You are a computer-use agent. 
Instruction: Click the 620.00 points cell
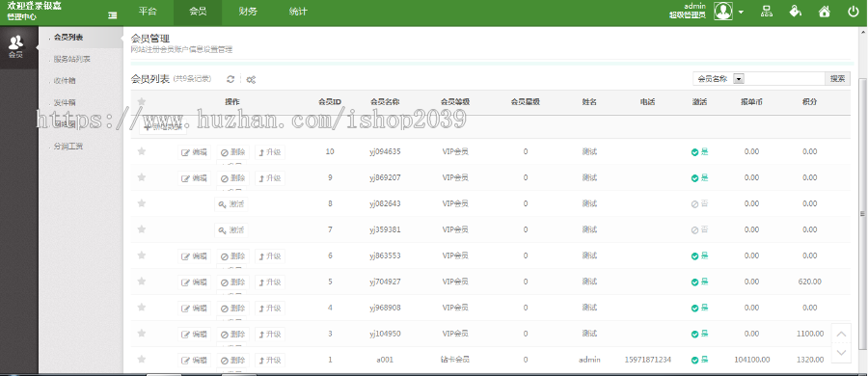[x=809, y=282]
